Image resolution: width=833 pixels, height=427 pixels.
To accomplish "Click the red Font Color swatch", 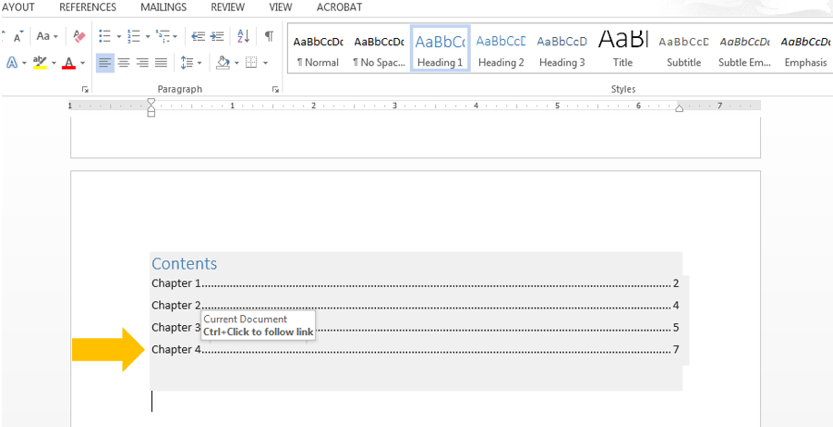I will click(67, 63).
